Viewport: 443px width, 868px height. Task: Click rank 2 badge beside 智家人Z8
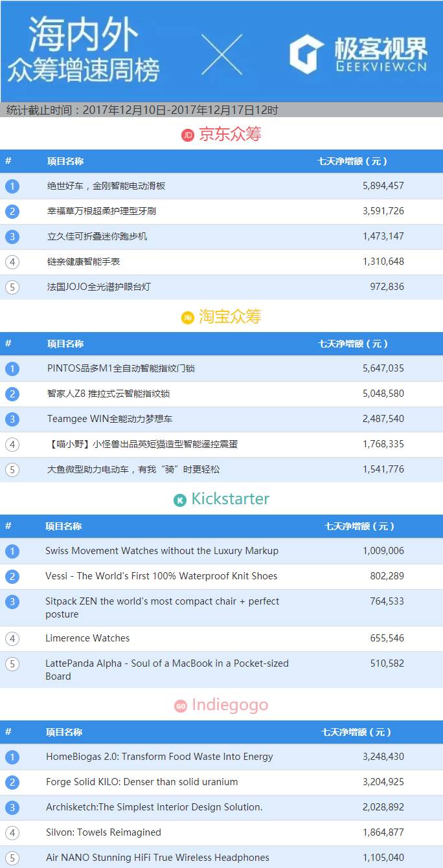(12, 394)
